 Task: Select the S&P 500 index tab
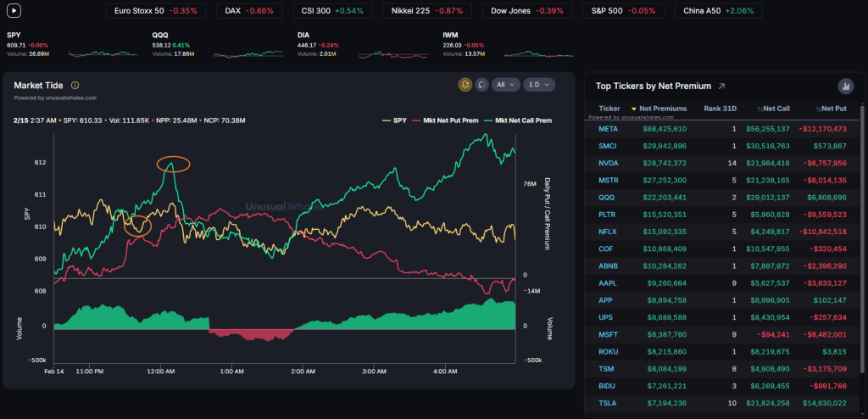pyautogui.click(x=628, y=11)
